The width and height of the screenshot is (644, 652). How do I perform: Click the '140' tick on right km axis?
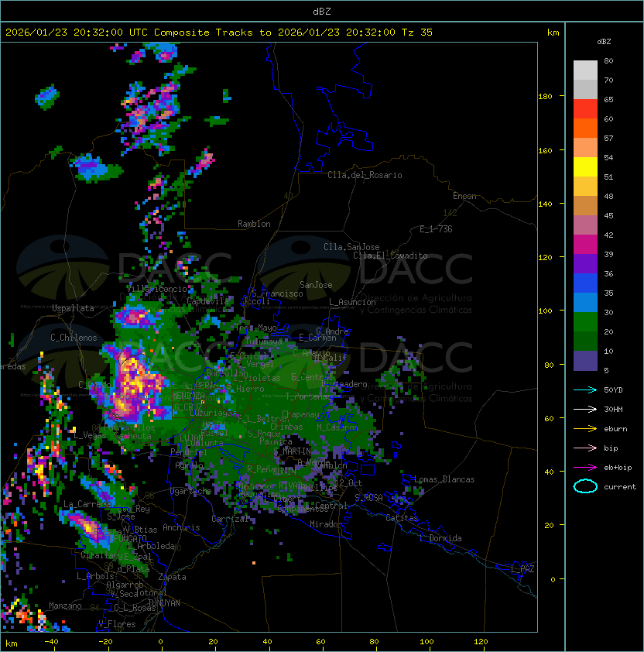click(545, 204)
